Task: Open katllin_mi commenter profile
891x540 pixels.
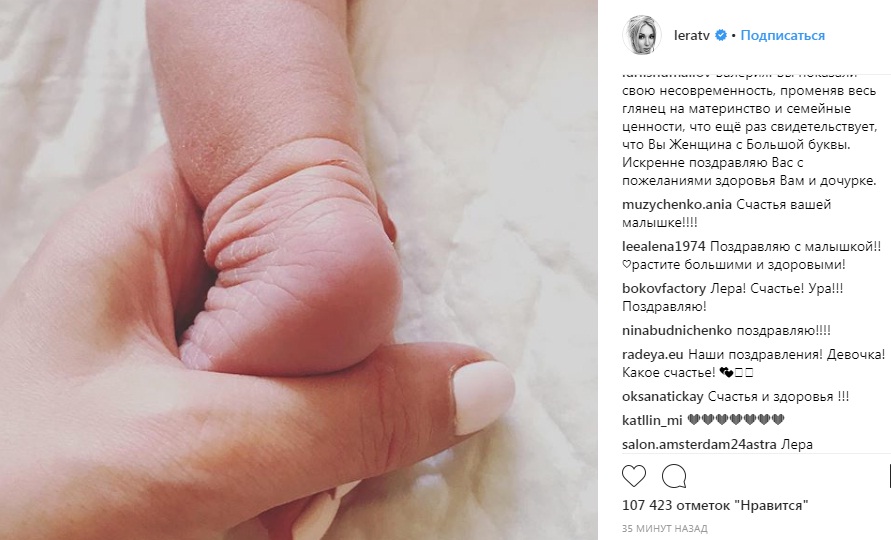Action: 652,420
